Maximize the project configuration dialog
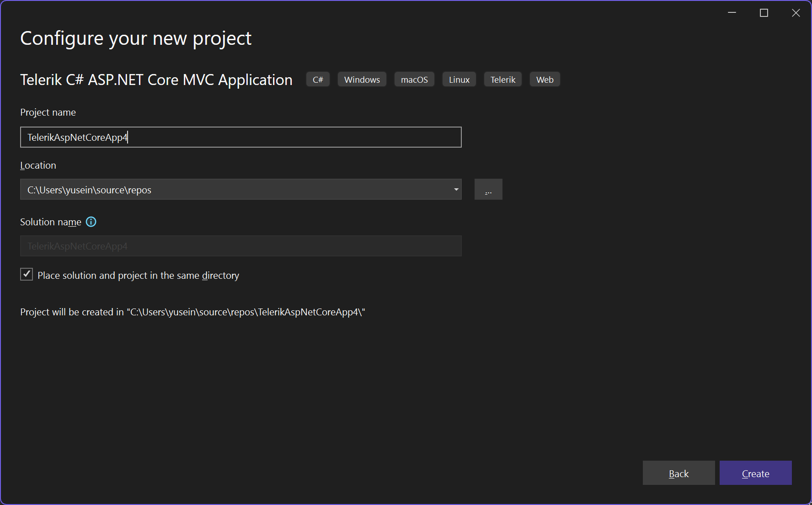812x505 pixels. [x=764, y=13]
